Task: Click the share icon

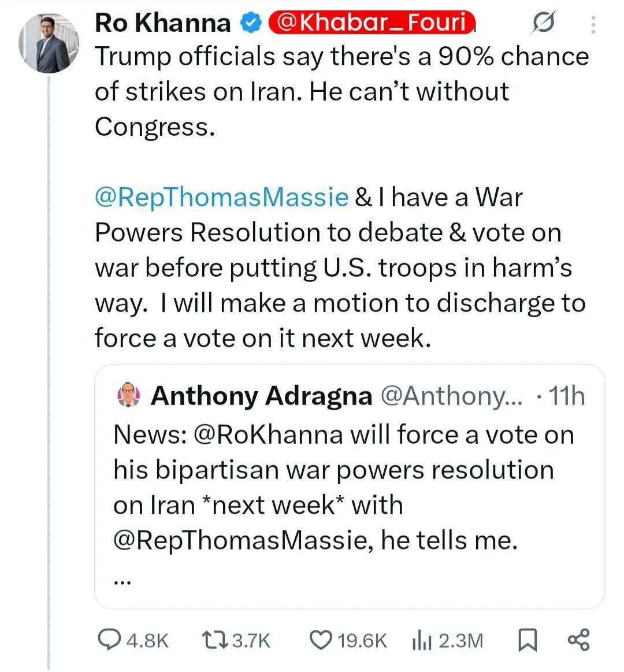Action: click(x=579, y=640)
